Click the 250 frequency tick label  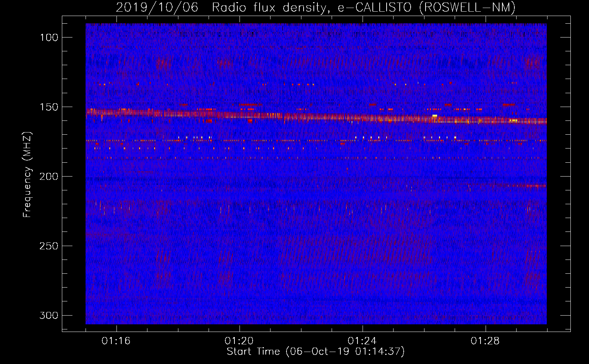point(49,246)
